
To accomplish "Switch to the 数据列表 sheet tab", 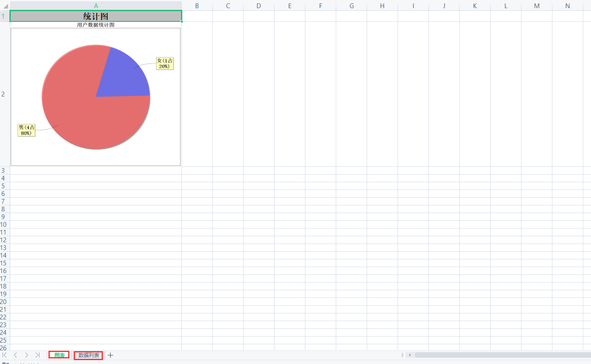I will 88,355.
